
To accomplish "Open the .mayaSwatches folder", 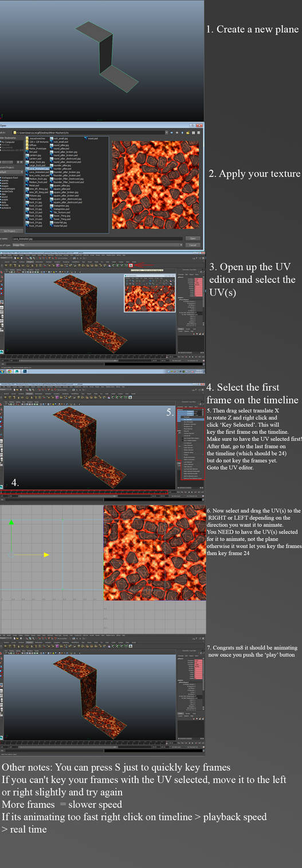I will [35, 138].
